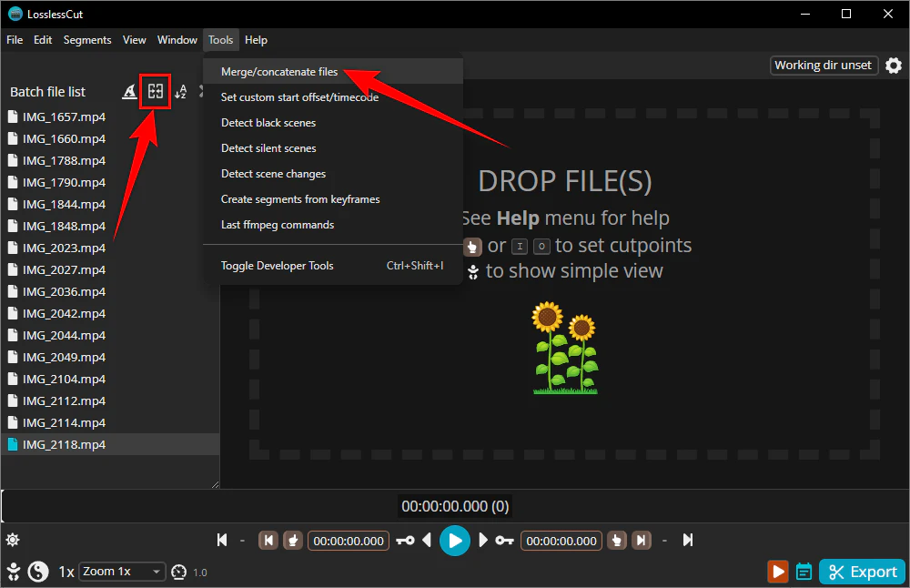Open Last ffmpeg commands
This screenshot has width=910, height=588.
pyautogui.click(x=333, y=225)
